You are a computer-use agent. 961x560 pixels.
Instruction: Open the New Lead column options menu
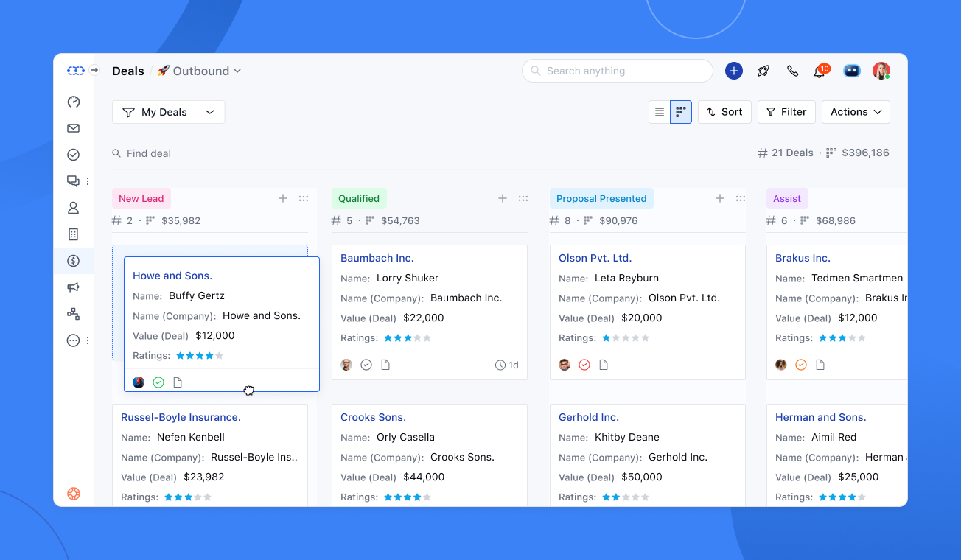coord(304,197)
